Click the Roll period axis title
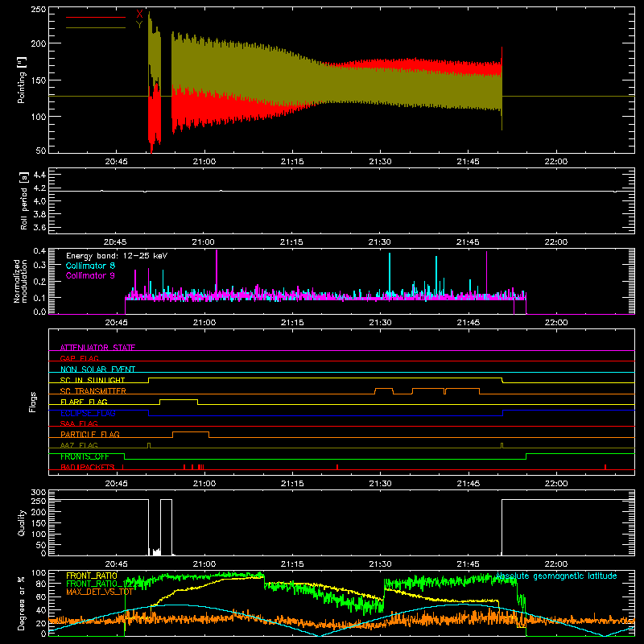This screenshot has height=644, width=644. click(x=23, y=200)
